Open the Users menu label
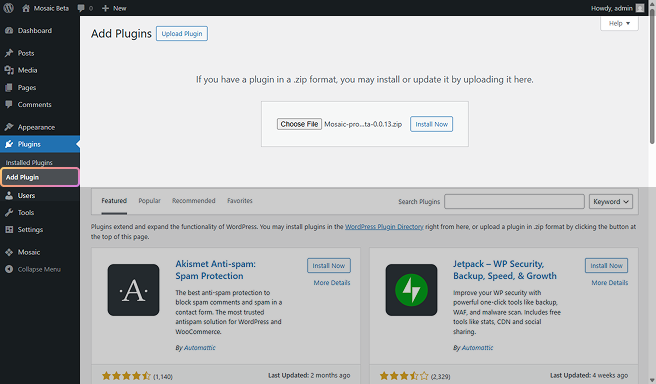The height and width of the screenshot is (384, 656). click(x=26, y=195)
